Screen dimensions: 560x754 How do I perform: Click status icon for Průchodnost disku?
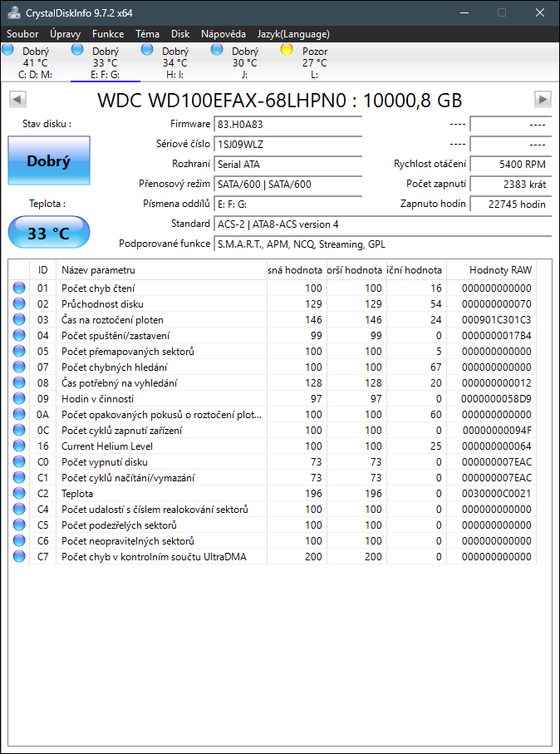[x=19, y=304]
